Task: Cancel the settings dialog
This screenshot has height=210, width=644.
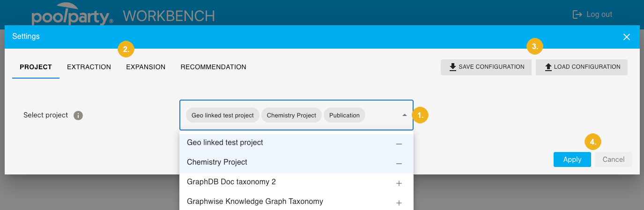Action: (x=613, y=159)
